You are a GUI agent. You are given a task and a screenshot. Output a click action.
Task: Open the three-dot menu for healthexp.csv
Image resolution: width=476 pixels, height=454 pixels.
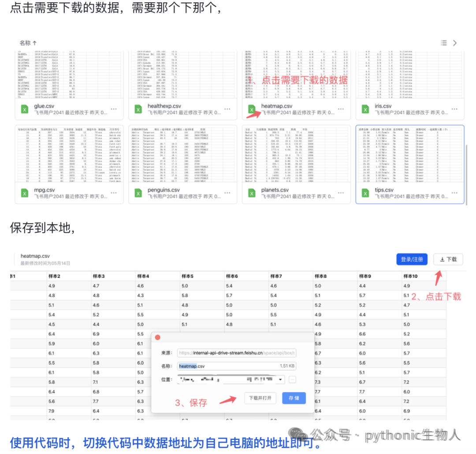point(227,109)
